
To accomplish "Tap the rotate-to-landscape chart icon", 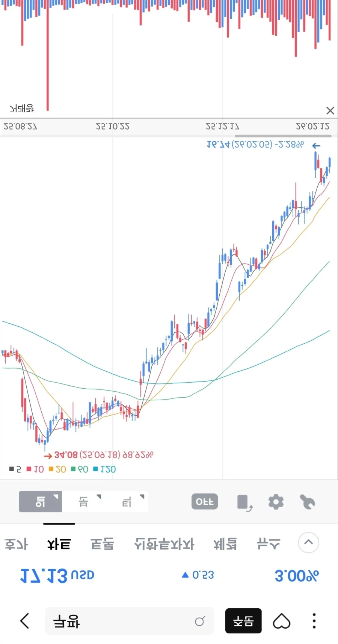I will [x=245, y=502].
